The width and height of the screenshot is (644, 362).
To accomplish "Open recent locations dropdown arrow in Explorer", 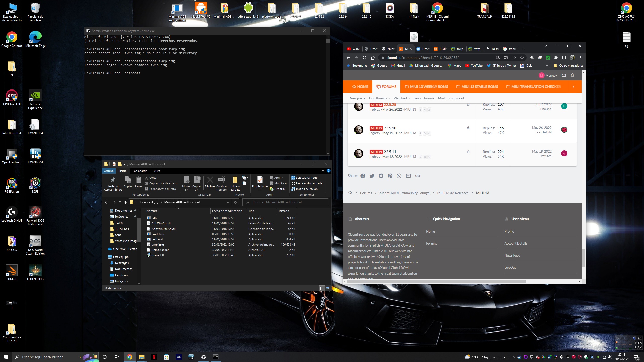I will 120,202.
